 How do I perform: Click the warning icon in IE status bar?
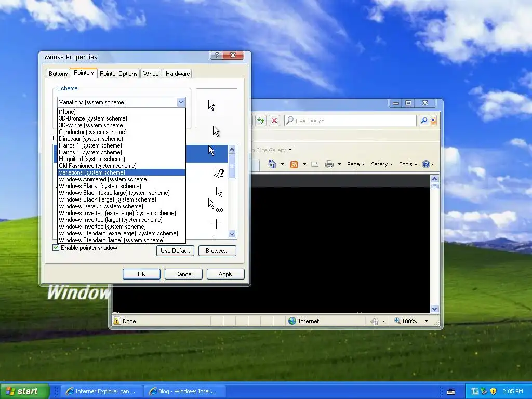coord(117,321)
